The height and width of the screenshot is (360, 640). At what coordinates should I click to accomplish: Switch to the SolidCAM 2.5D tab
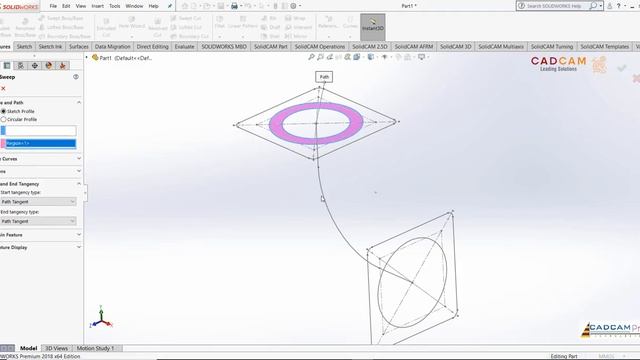coord(370,47)
